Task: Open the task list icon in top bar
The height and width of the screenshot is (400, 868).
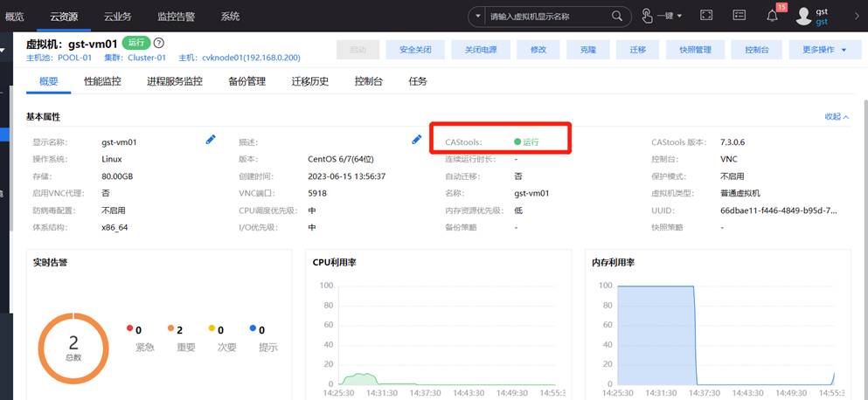Action: [x=739, y=16]
